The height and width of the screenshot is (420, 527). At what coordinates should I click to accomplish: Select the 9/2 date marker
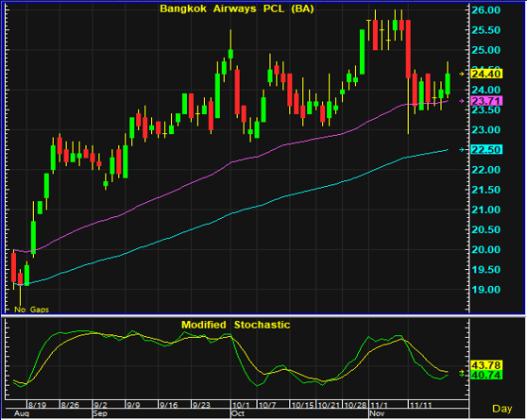pos(100,405)
